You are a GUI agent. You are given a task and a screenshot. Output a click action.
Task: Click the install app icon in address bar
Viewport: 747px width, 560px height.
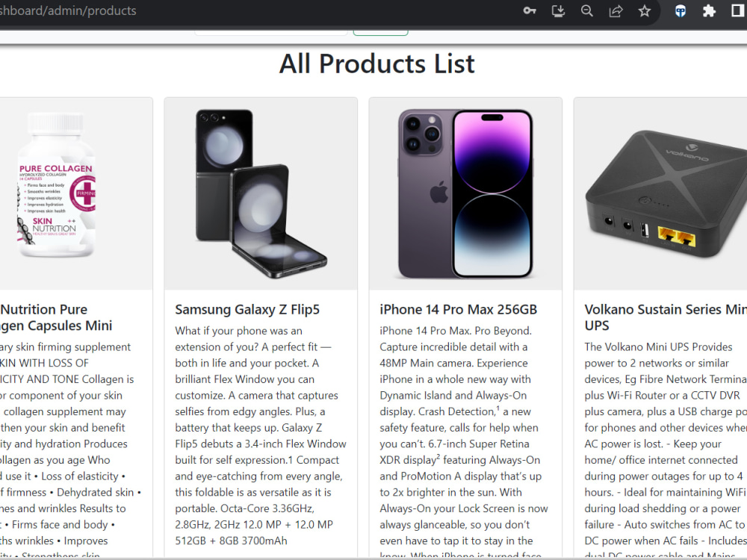point(558,10)
